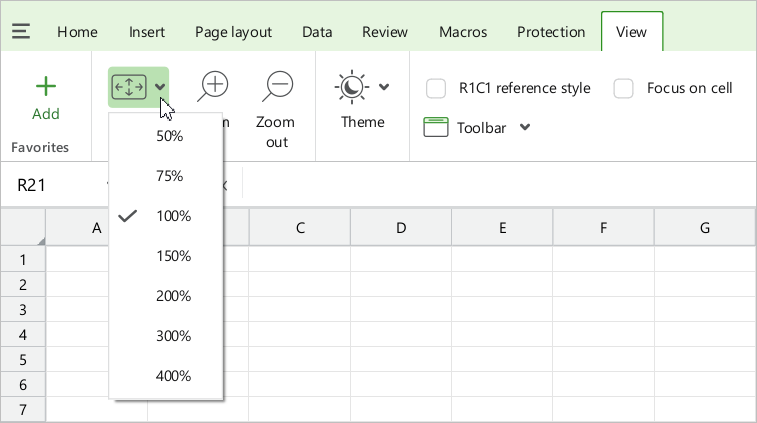Screen dimensions: 757x423
Task: Expand the Theme dropdown arrow
Action: (384, 87)
